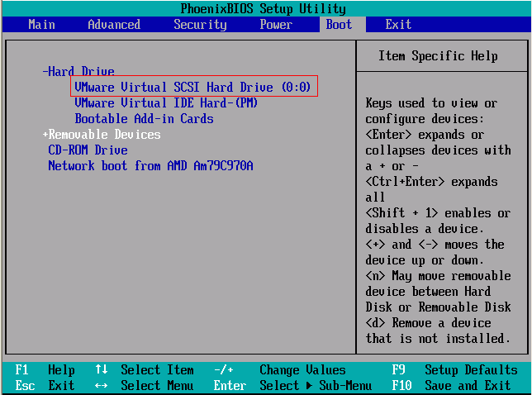Image resolution: width=532 pixels, height=395 pixels.
Task: Click the '<d> Remove a device' help line
Action: pos(428,323)
